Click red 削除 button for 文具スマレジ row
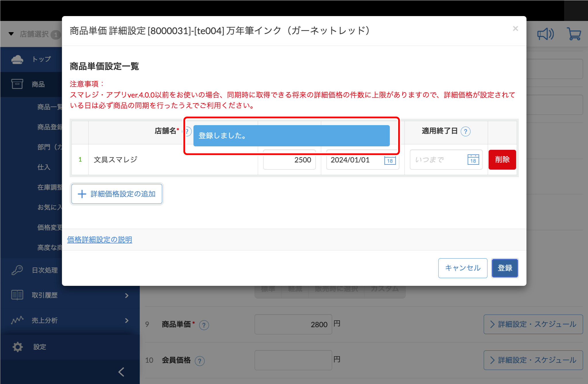 point(502,160)
